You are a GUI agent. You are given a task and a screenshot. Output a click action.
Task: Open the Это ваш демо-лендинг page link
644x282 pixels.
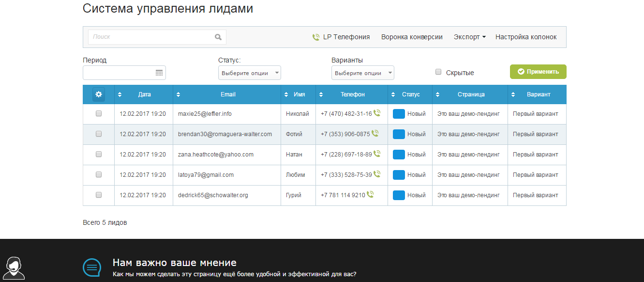469,113
